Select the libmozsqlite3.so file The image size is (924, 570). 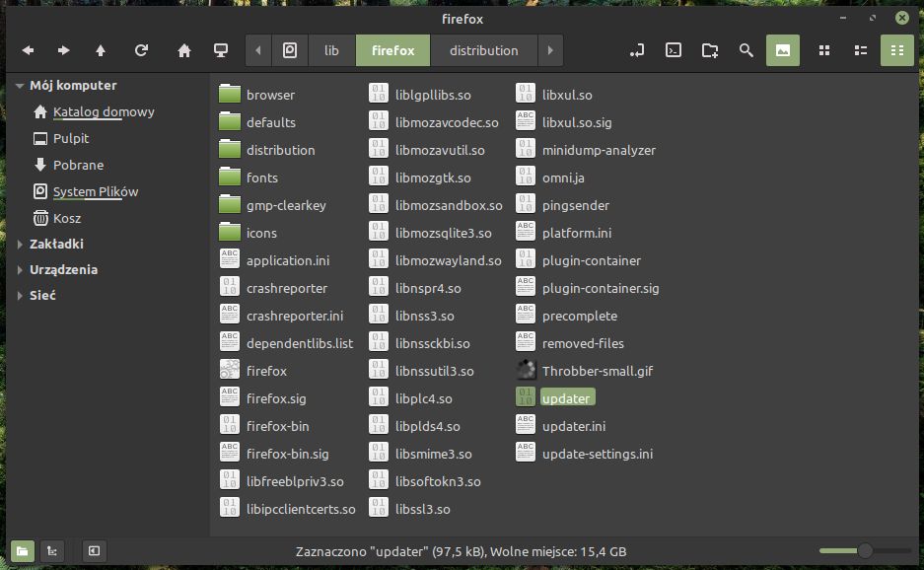click(431, 233)
